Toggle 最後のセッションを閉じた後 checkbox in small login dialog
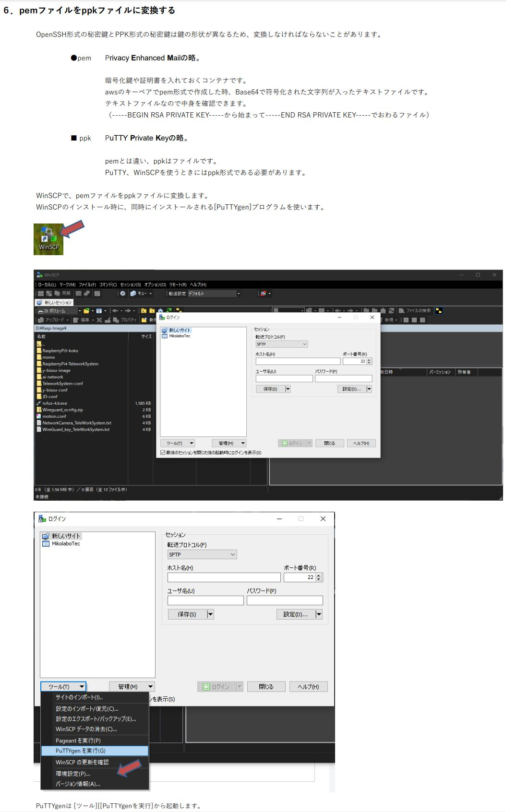Image resolution: width=506 pixels, height=812 pixels. pyautogui.click(x=163, y=452)
